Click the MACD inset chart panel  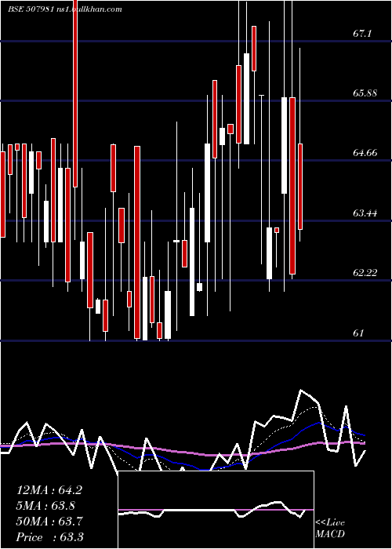coord(216,510)
